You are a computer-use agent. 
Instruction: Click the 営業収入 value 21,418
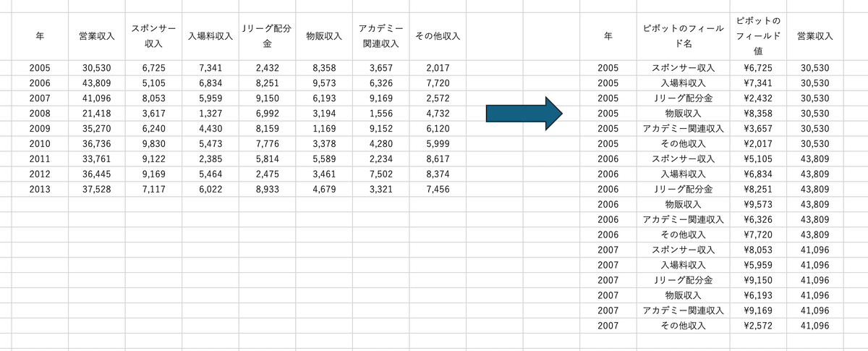tap(96, 113)
